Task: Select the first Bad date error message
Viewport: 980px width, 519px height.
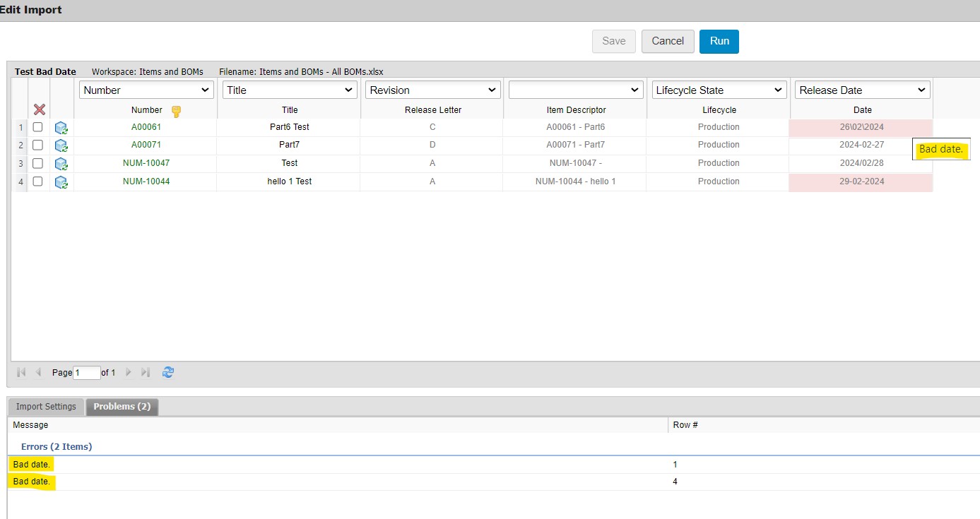Action: coord(30,464)
